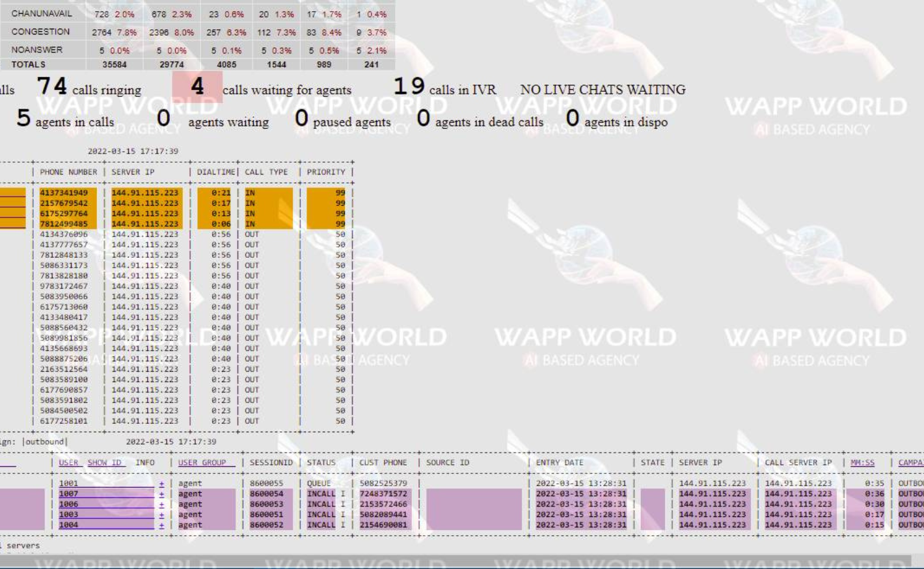Image resolution: width=924 pixels, height=569 pixels.
Task: Open agent 1004 user link
Action: [68, 525]
